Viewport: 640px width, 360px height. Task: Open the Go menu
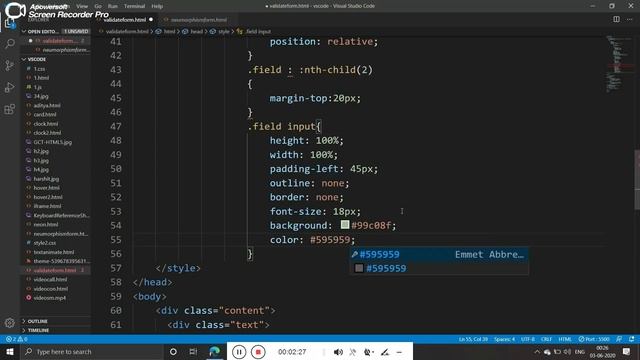pyautogui.click(x=98, y=6)
